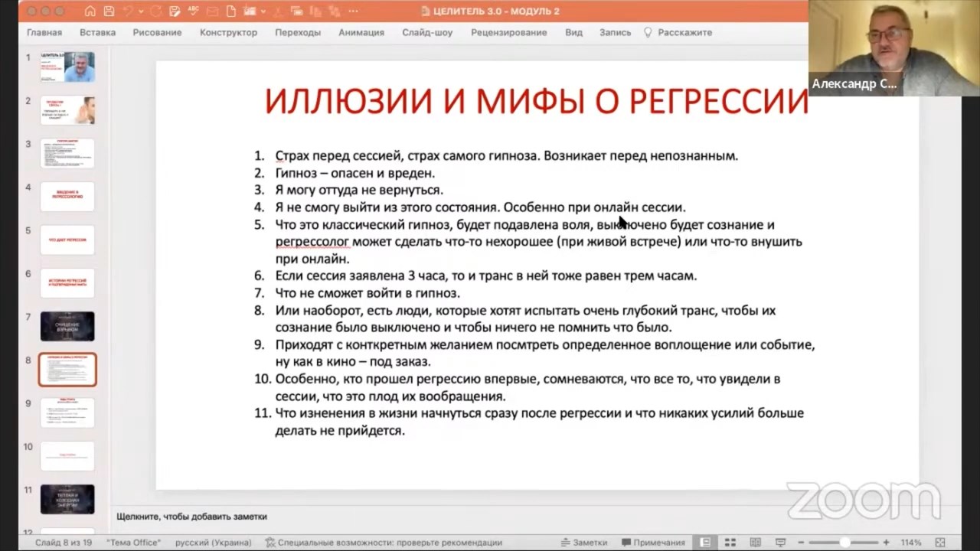Click the list line 'Гипноз – опасен и вреден.'
Viewport: 980px width, 551px height.
click(x=355, y=173)
